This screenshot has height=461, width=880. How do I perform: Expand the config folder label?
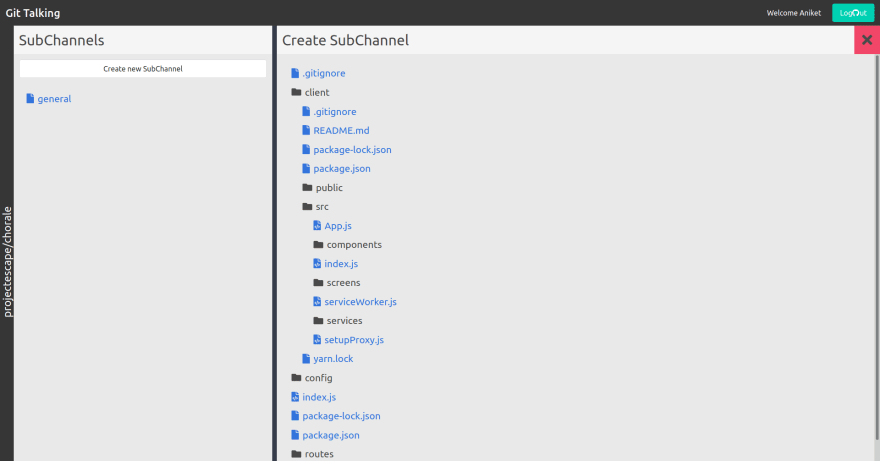318,378
